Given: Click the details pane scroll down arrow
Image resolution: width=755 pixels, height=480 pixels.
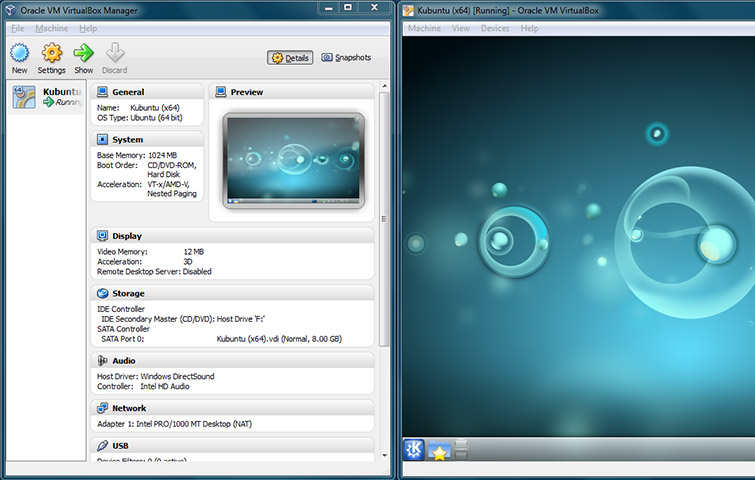Looking at the screenshot, I should [384, 455].
